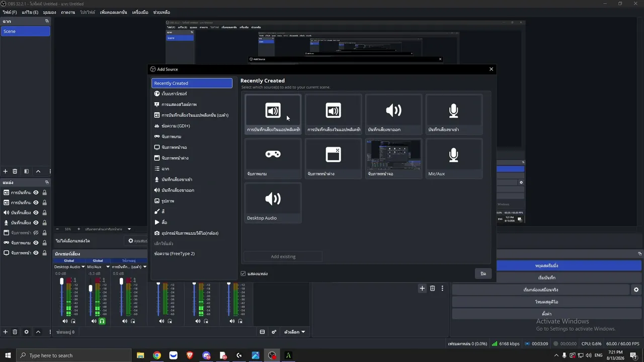644x362 pixels.
Task: Uncheck the แสดงแหล่ง checkbox in Add Source dialog
Action: click(x=243, y=274)
